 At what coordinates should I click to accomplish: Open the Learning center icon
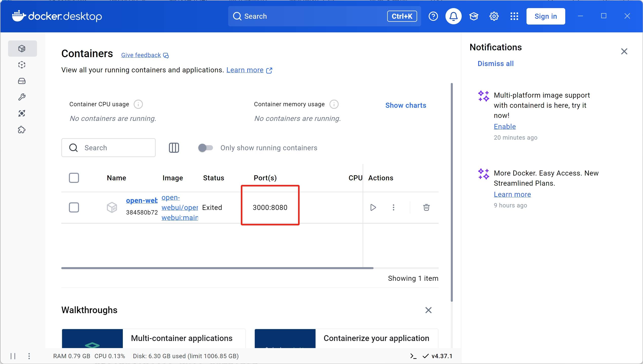(x=474, y=16)
